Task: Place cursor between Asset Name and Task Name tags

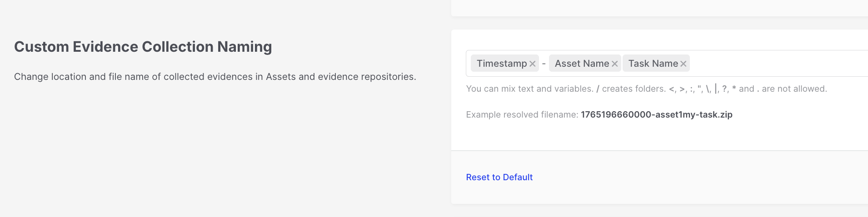Action: coord(622,64)
